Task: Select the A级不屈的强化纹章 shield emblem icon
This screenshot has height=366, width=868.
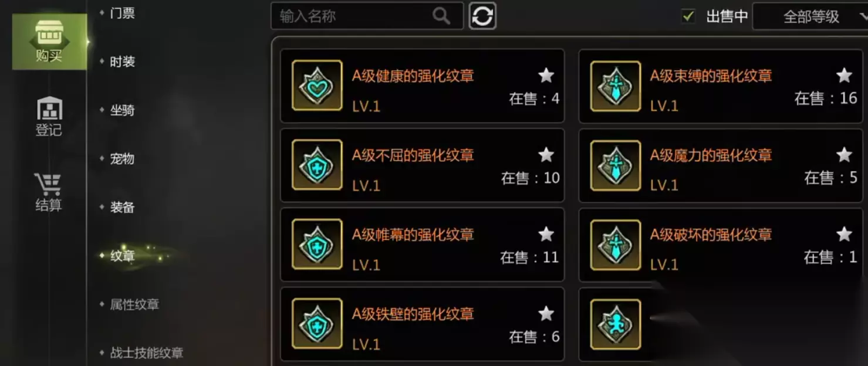Action: (317, 165)
